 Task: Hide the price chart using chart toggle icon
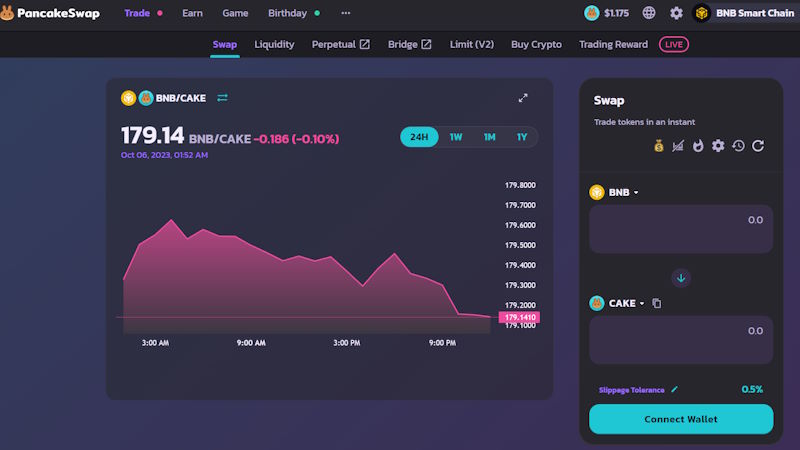pyautogui.click(x=678, y=146)
